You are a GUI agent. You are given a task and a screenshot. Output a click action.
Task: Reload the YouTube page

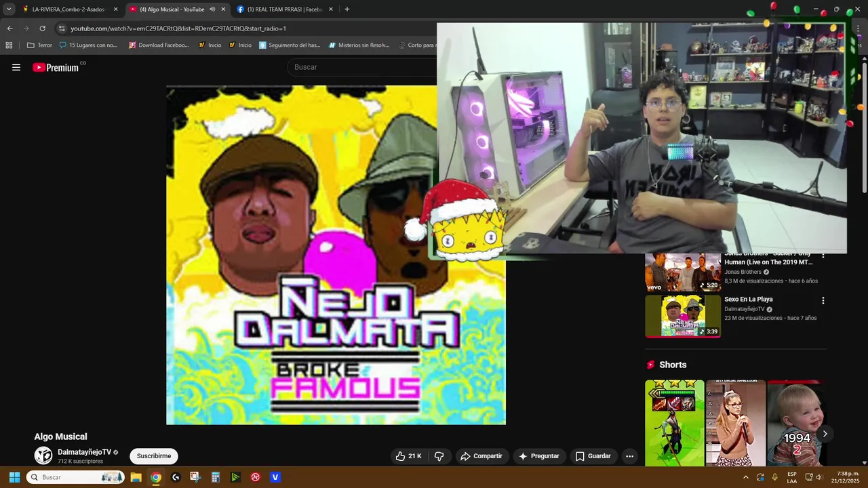click(x=42, y=28)
